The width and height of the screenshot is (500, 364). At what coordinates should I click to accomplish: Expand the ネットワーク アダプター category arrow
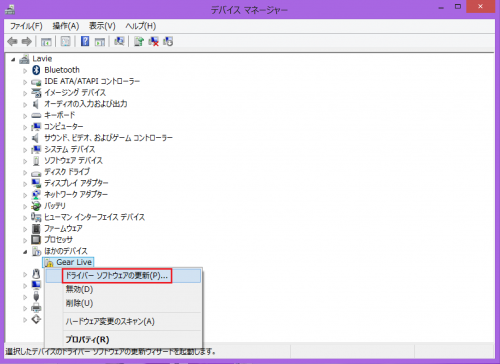(x=25, y=195)
